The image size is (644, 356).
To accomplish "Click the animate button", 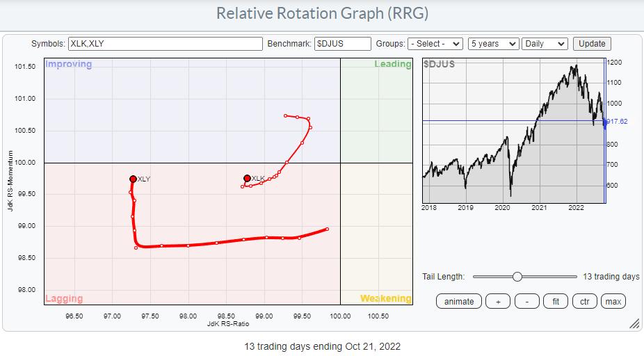I will 459,301.
